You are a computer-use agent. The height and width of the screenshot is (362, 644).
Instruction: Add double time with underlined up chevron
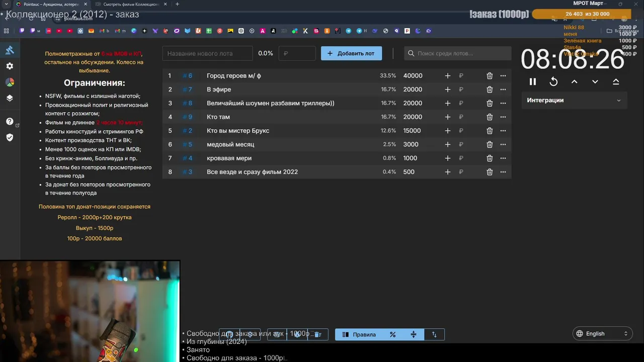coord(616,81)
